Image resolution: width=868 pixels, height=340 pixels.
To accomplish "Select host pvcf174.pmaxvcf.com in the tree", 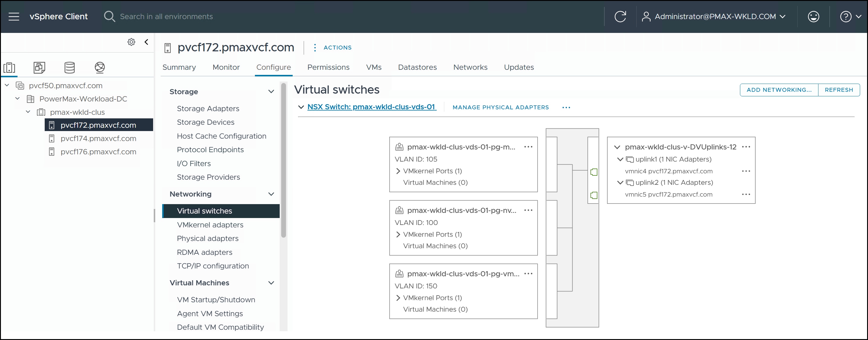I will (x=98, y=139).
